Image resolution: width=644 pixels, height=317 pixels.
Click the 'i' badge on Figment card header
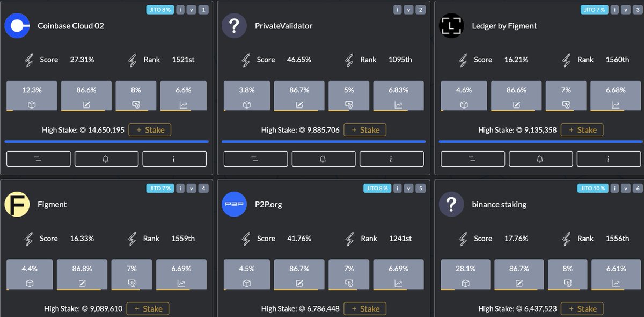point(180,188)
